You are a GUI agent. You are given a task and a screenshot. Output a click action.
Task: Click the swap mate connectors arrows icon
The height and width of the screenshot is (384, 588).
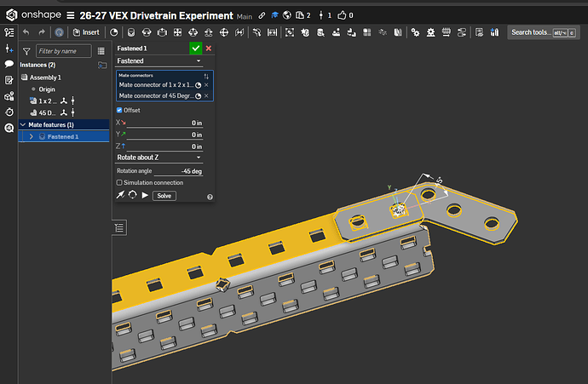point(206,76)
